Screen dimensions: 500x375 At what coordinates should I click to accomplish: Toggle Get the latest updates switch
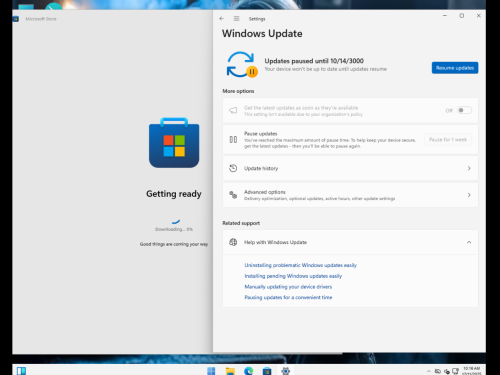point(464,110)
